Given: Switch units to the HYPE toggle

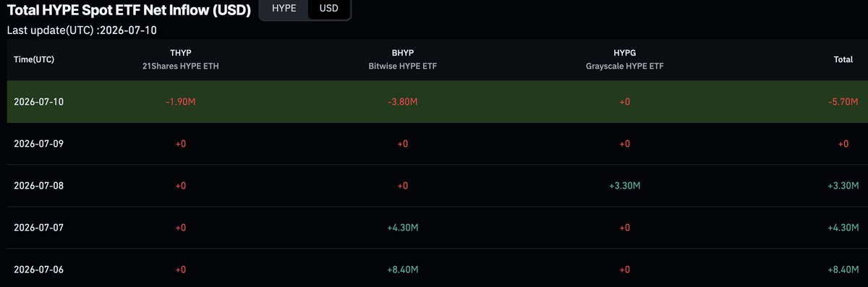Looking at the screenshot, I should [x=284, y=9].
